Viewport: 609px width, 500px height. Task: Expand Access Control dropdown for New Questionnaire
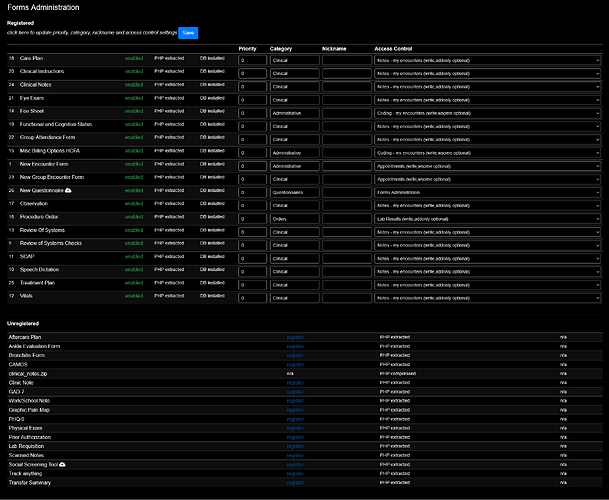pos(486,191)
